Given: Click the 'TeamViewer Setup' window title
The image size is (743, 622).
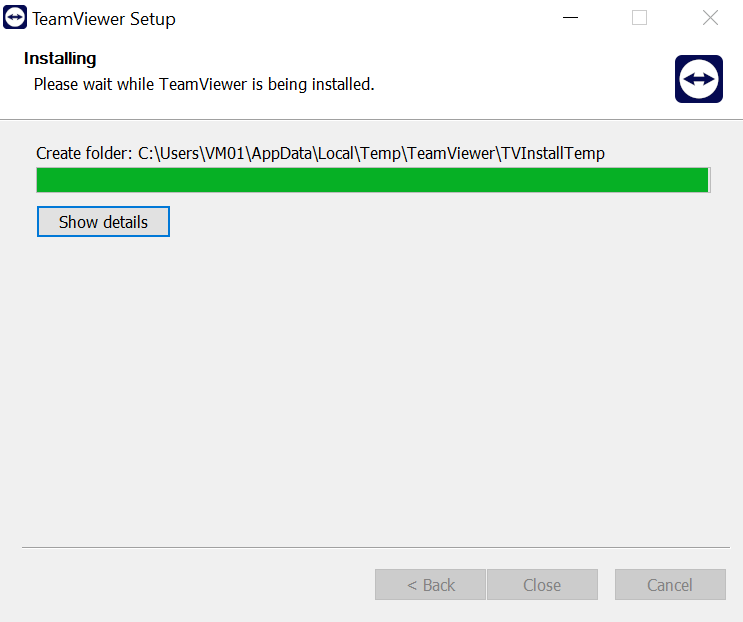Looking at the screenshot, I should pos(104,19).
